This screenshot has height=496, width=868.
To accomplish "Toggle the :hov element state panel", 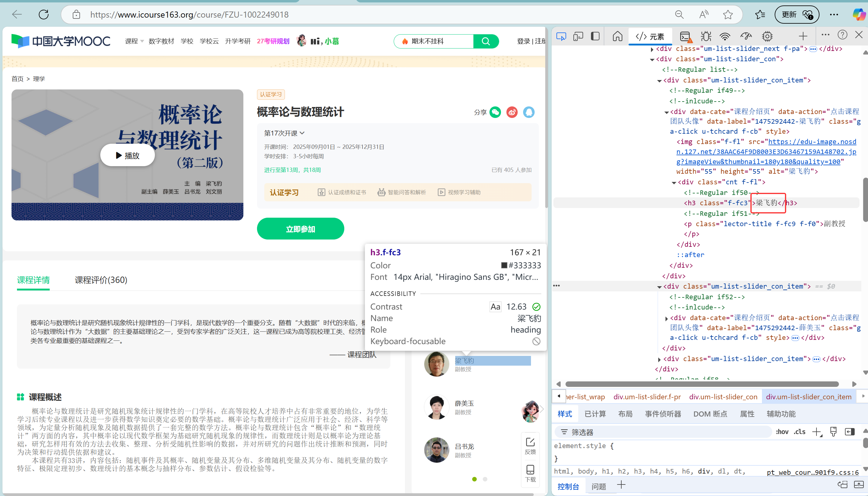I will pos(782,432).
